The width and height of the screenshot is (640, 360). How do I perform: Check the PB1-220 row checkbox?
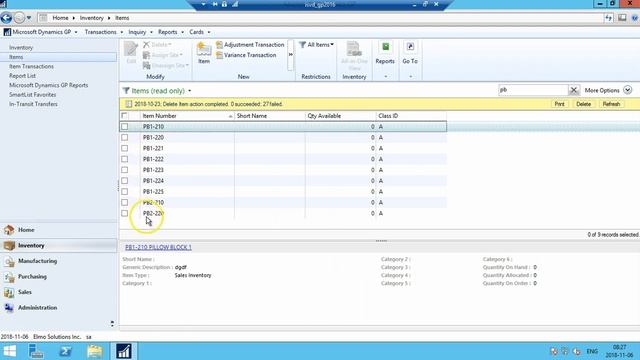pyautogui.click(x=124, y=138)
